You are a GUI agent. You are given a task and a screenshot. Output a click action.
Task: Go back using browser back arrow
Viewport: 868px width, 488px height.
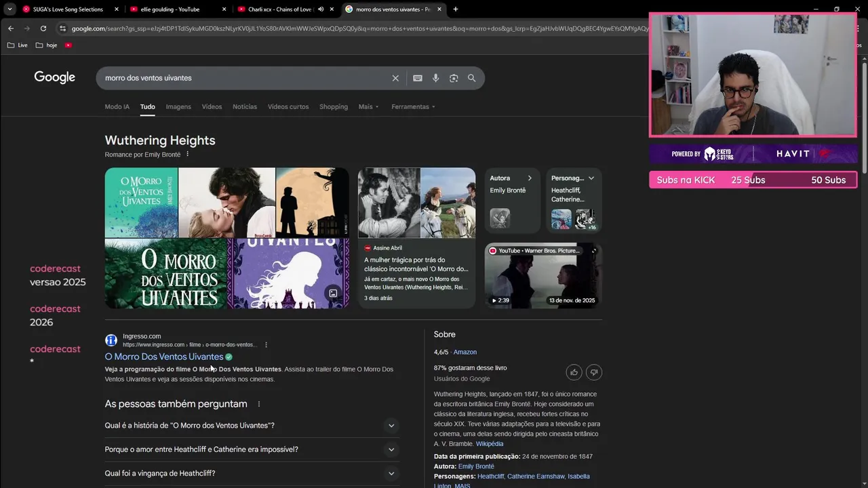(11, 28)
